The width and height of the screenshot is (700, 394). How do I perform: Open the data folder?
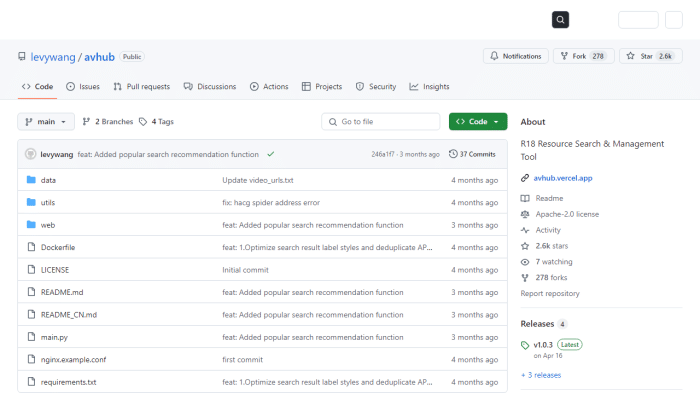pyautogui.click(x=48, y=180)
